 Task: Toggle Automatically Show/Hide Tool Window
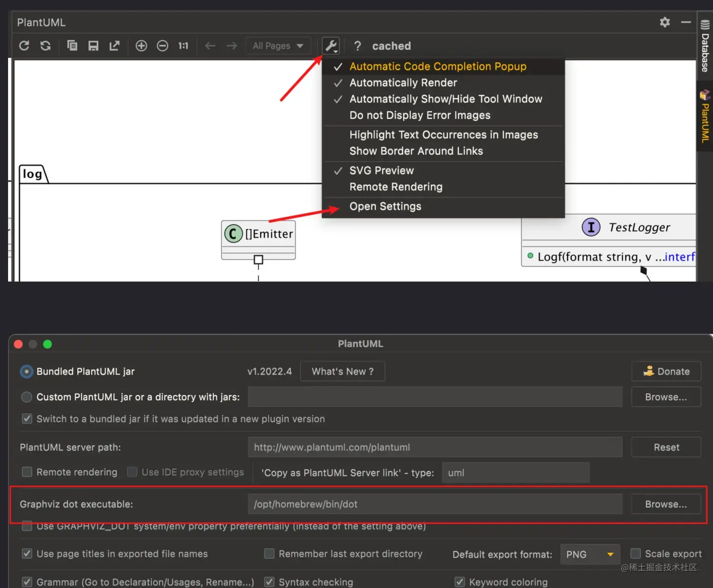(x=443, y=99)
